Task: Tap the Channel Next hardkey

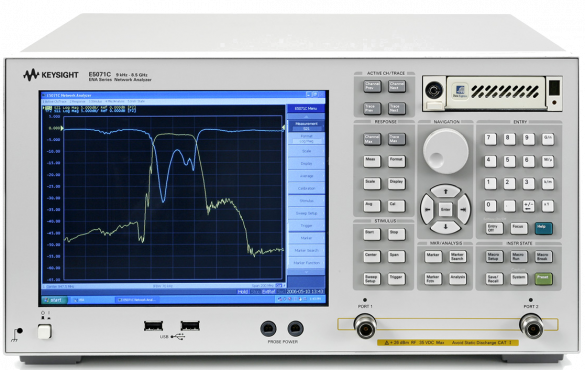Action: click(x=397, y=87)
